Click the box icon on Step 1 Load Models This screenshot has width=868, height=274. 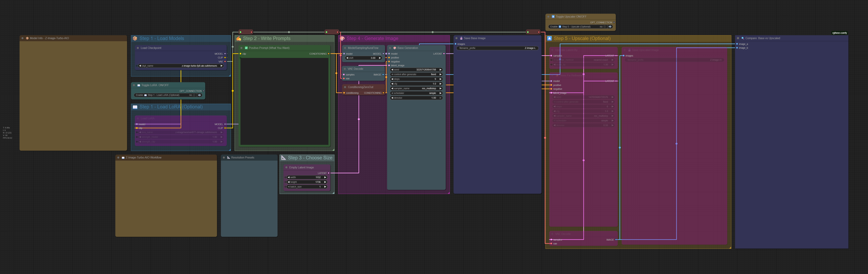(x=135, y=38)
